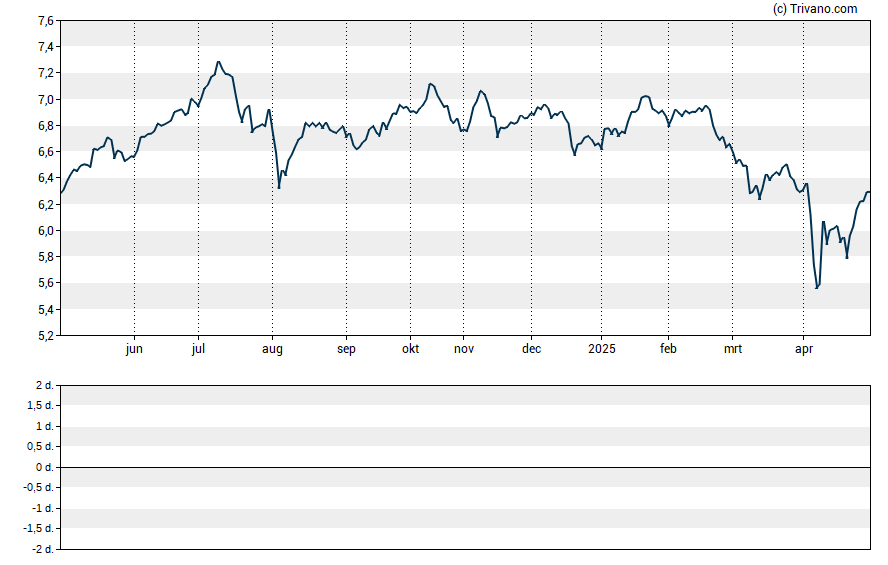Click the '0 d.' lower axis label

(x=44, y=467)
